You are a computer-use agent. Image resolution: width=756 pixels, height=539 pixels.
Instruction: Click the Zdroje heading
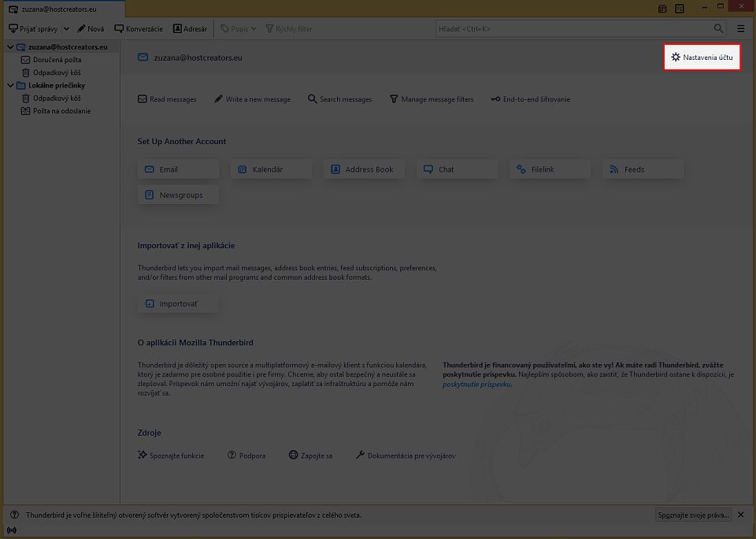pos(150,433)
